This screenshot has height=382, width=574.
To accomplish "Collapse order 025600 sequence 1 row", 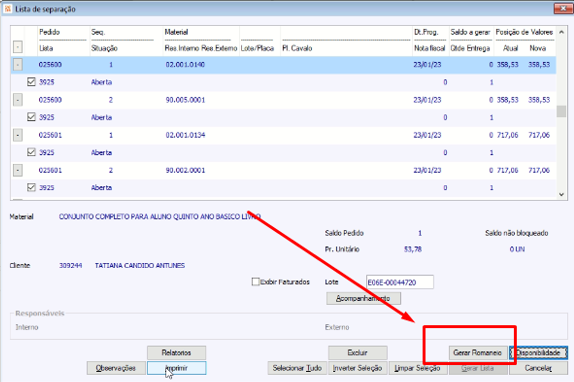I will click(x=18, y=65).
